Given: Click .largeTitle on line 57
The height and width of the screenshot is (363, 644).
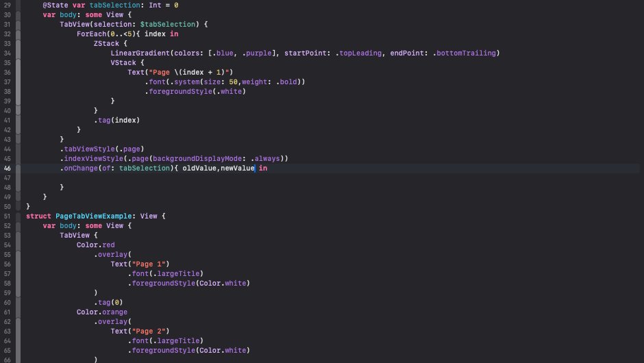Looking at the screenshot, I should point(178,273).
